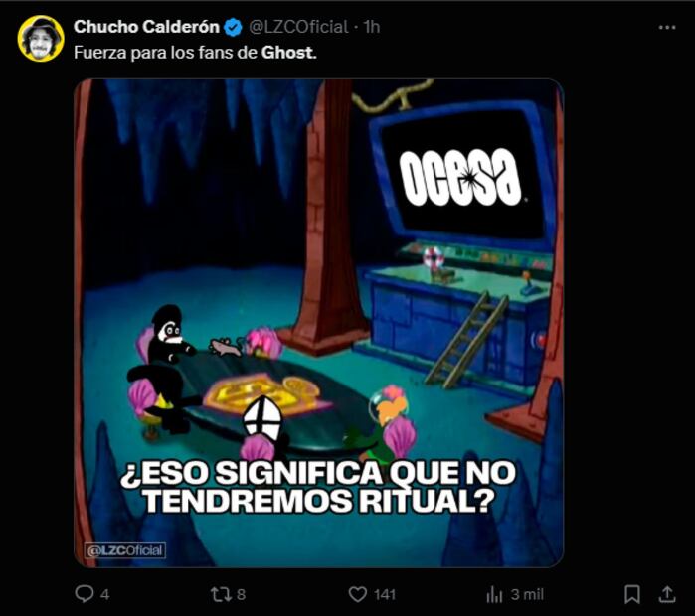This screenshot has height=616, width=695.
Task: Like the post with the heart icon
Action: 358,594
